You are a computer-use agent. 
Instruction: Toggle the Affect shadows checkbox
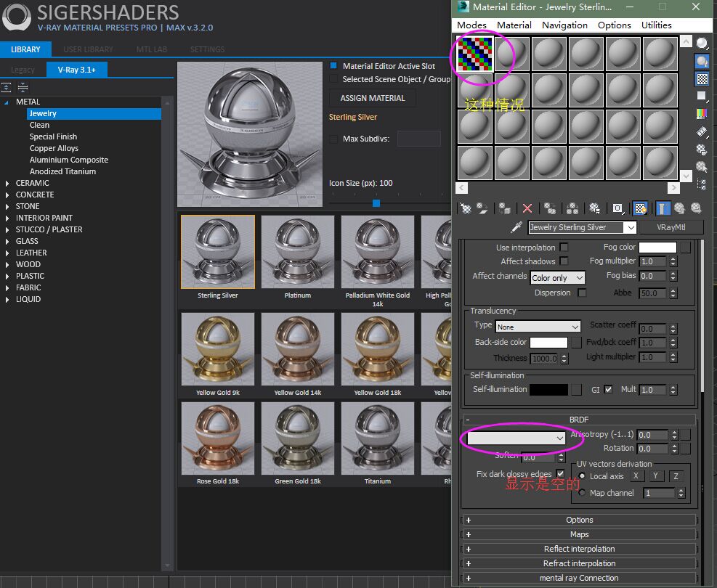point(564,261)
